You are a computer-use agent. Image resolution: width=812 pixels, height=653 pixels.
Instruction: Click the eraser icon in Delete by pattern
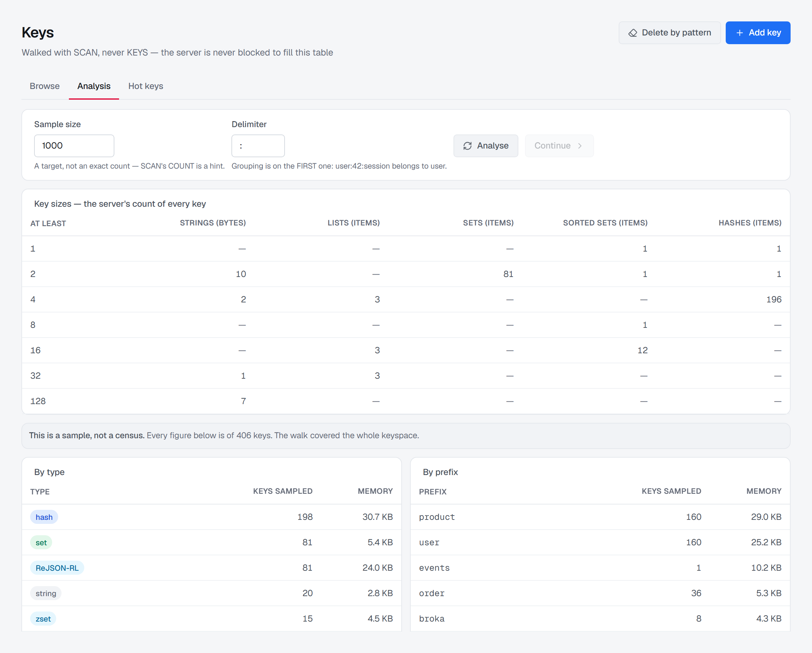633,33
